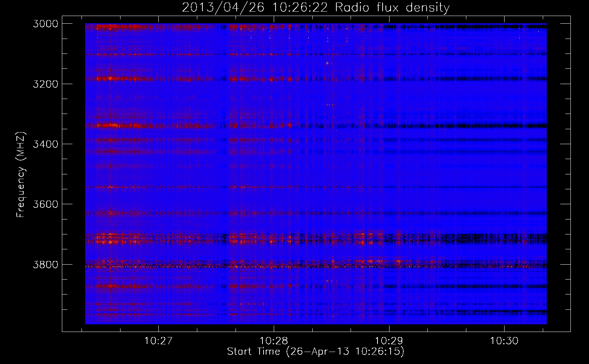Image resolution: width=589 pixels, height=364 pixels.
Task: Click the '10:29' time axis label
Action: [x=389, y=341]
